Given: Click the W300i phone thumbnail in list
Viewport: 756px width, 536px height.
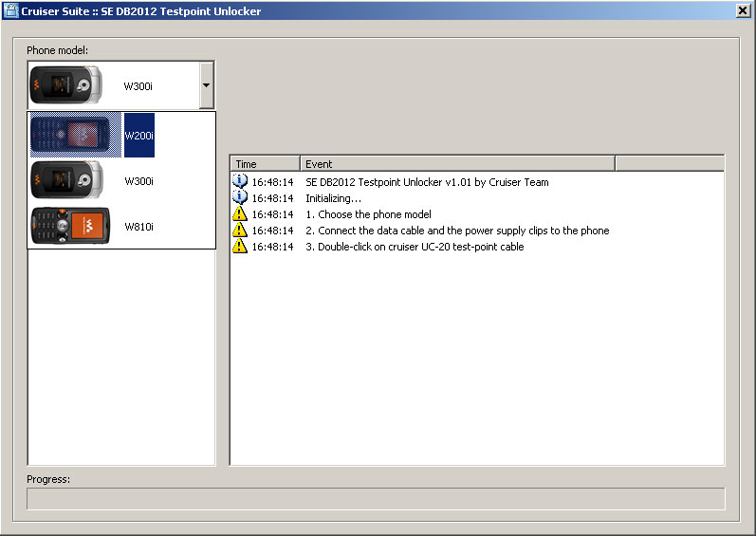Looking at the screenshot, I should tap(67, 180).
